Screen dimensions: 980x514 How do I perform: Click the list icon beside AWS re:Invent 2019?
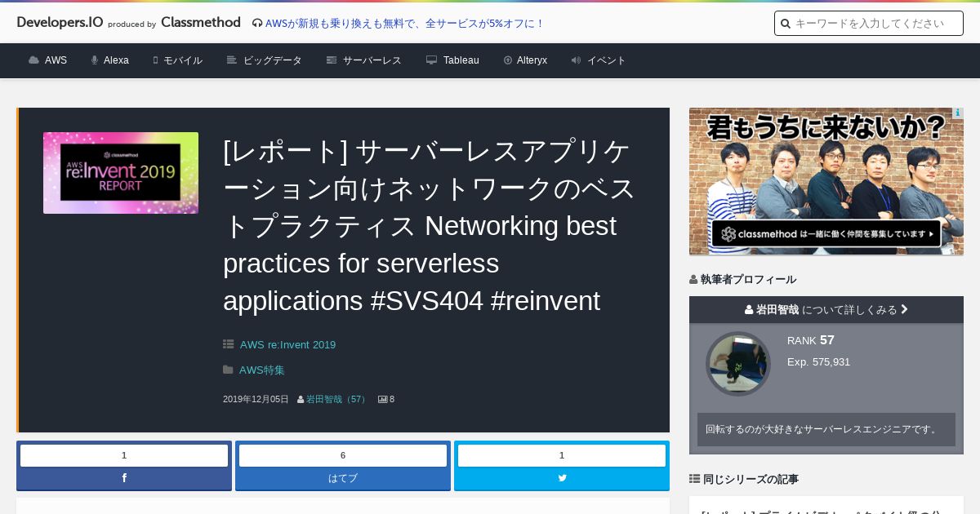point(229,344)
